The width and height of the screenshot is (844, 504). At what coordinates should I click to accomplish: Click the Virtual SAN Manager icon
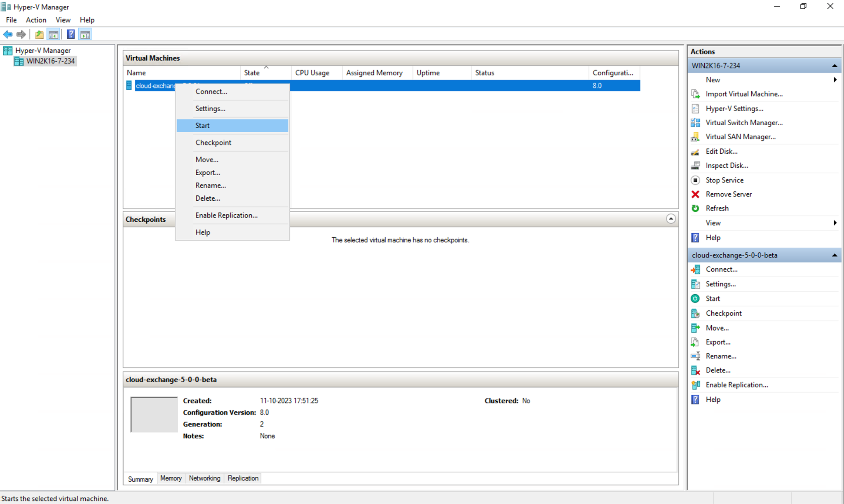[696, 137]
